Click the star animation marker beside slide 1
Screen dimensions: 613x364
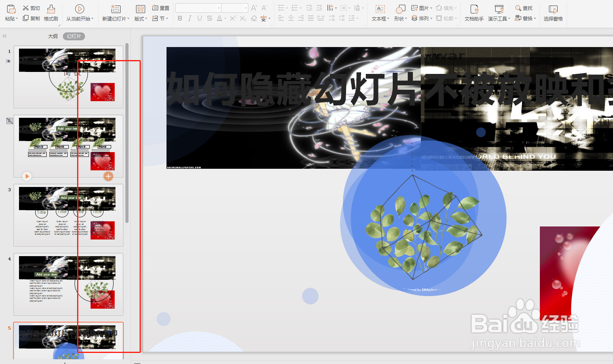8,61
